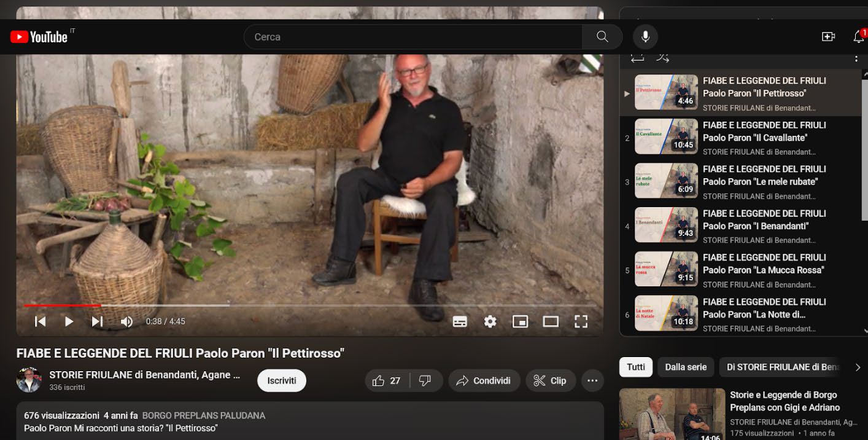
Task: Open video settings gear
Action: (490, 321)
